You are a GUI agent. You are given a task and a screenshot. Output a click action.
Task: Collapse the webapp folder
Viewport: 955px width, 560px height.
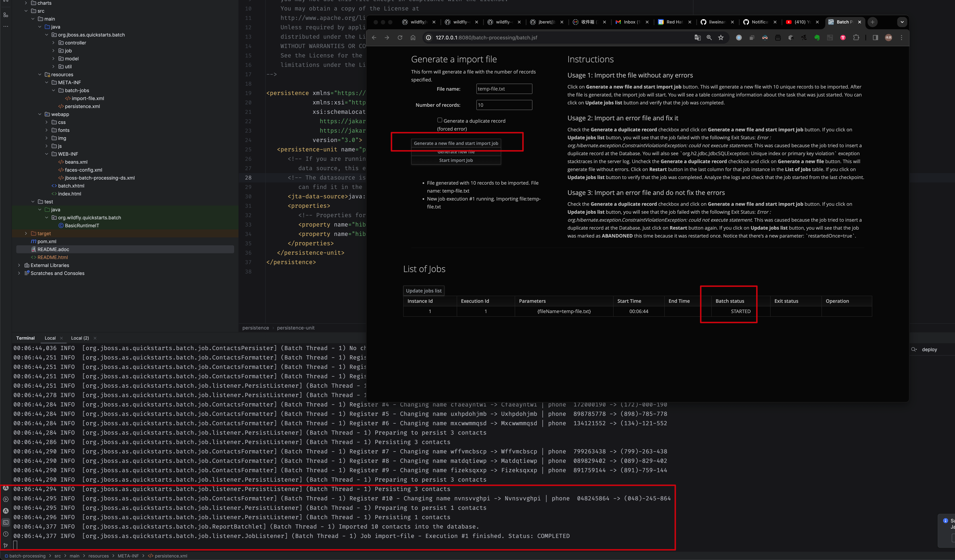pyautogui.click(x=40, y=114)
